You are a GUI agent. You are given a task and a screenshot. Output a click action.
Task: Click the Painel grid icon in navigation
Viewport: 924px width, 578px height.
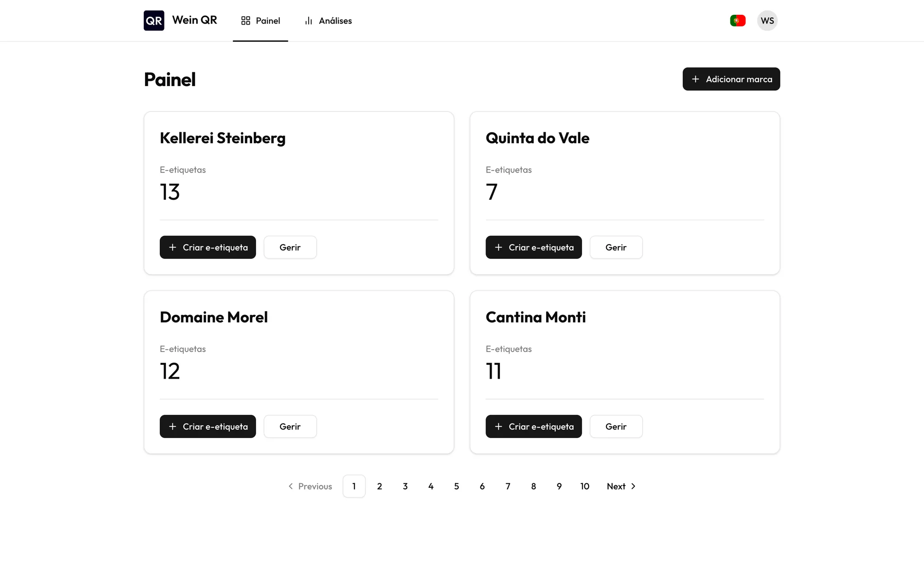click(x=246, y=21)
